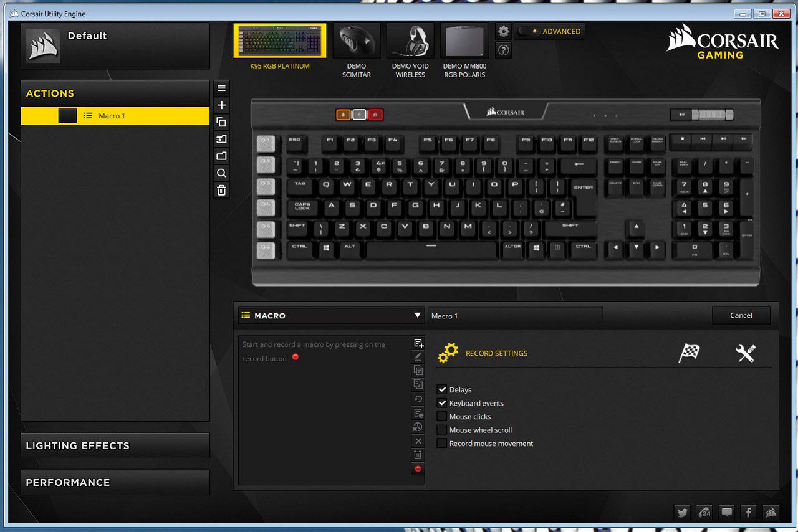The image size is (798, 532).
Task: Click the spacebar on keyboard image
Action: tap(431, 250)
